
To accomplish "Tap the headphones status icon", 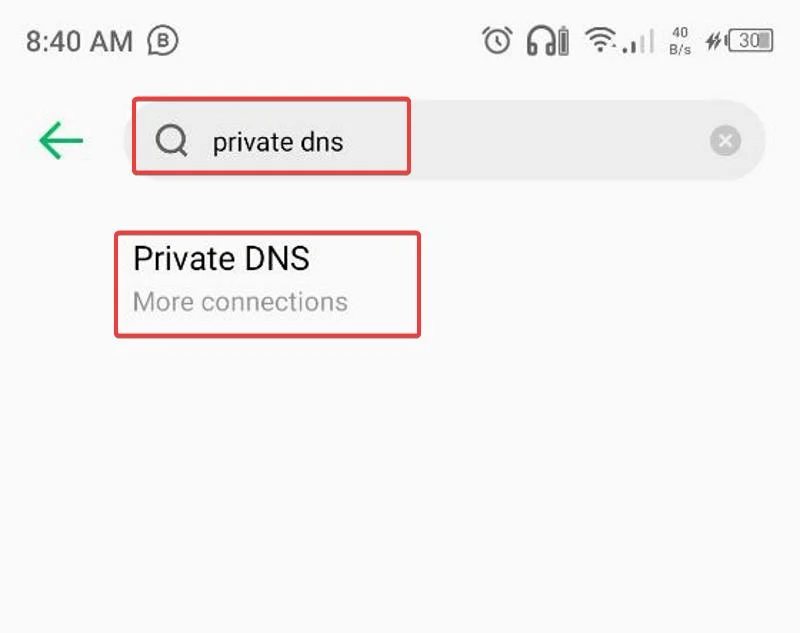I will pos(541,41).
